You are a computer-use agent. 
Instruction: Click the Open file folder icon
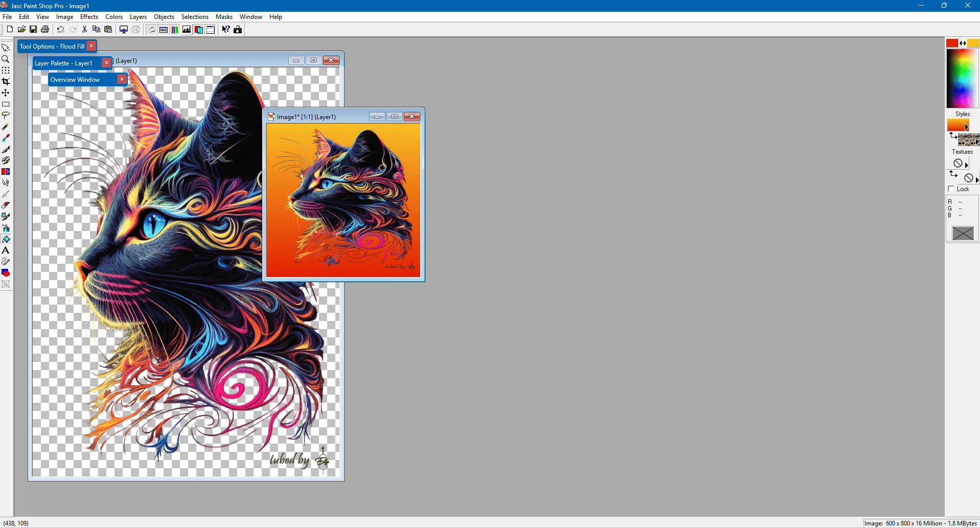point(21,30)
